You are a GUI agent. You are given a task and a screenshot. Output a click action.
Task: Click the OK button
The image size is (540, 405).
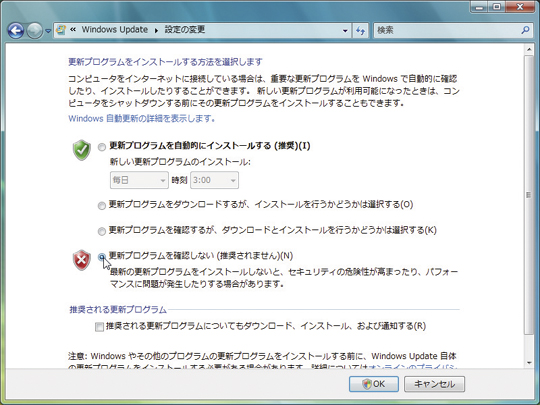click(x=374, y=384)
